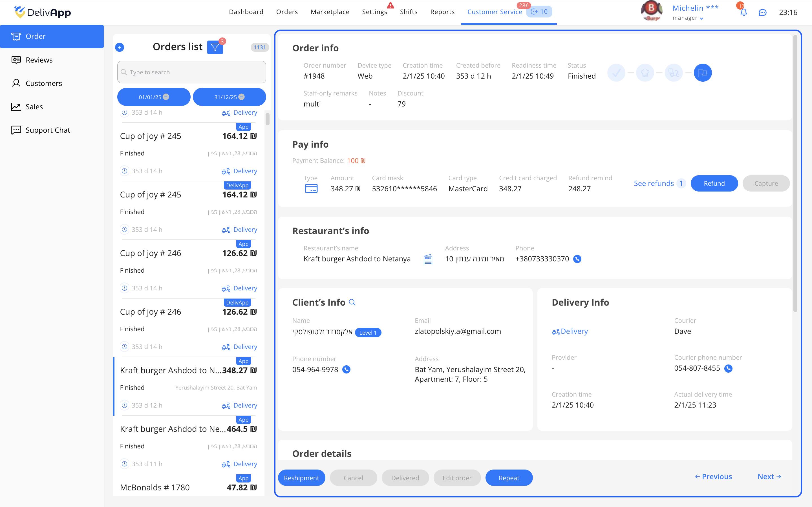Viewport: 812px width, 507px height.
Task: Call courier using the phone icon
Action: click(x=729, y=368)
